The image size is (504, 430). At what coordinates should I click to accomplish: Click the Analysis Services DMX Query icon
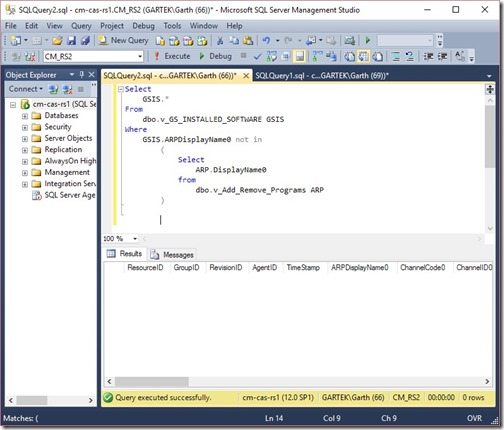pos(188,41)
